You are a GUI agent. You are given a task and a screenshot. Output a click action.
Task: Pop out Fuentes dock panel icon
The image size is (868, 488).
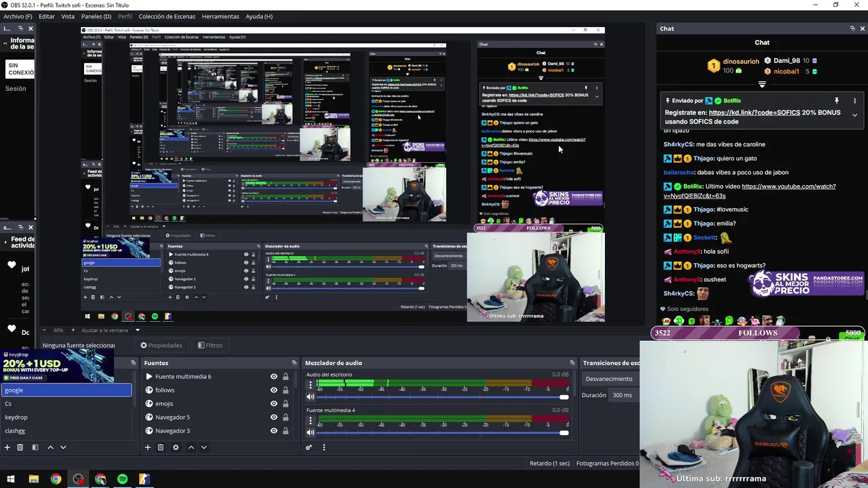tap(294, 363)
